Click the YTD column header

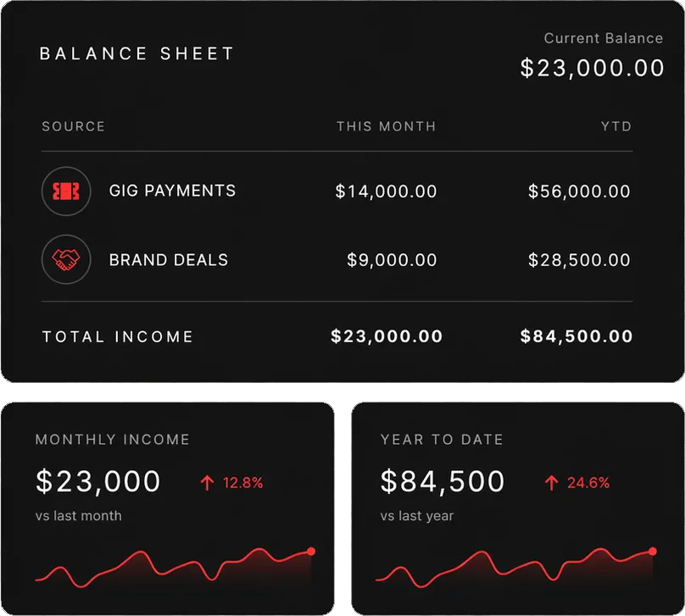click(x=616, y=126)
